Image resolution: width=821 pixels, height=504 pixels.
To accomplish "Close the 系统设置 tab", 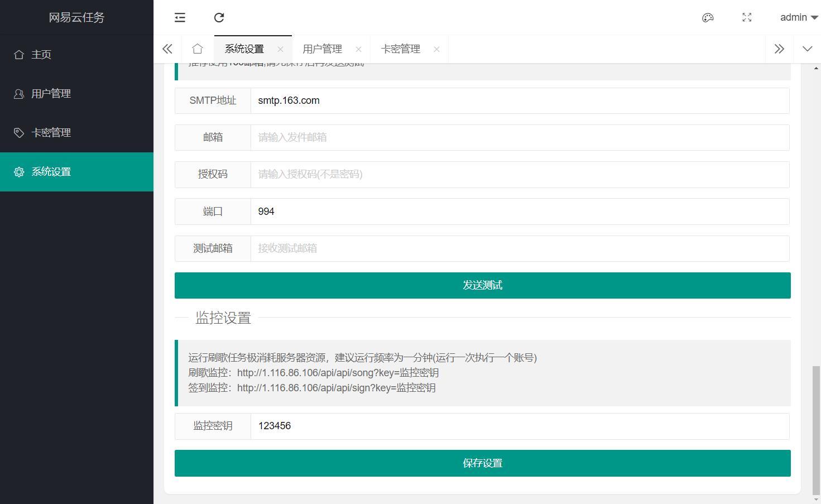I will [280, 49].
